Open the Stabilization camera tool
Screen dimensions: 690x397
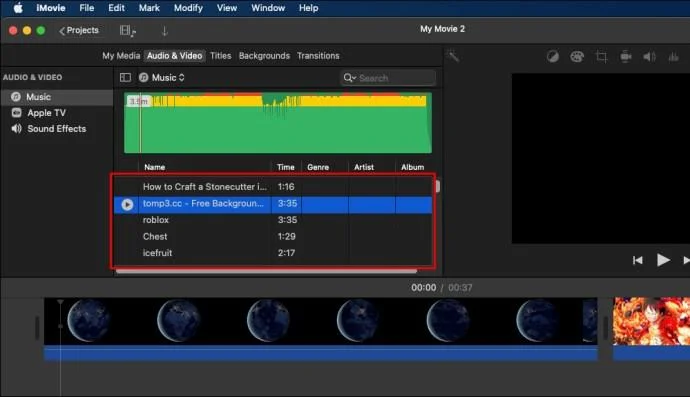(x=626, y=56)
